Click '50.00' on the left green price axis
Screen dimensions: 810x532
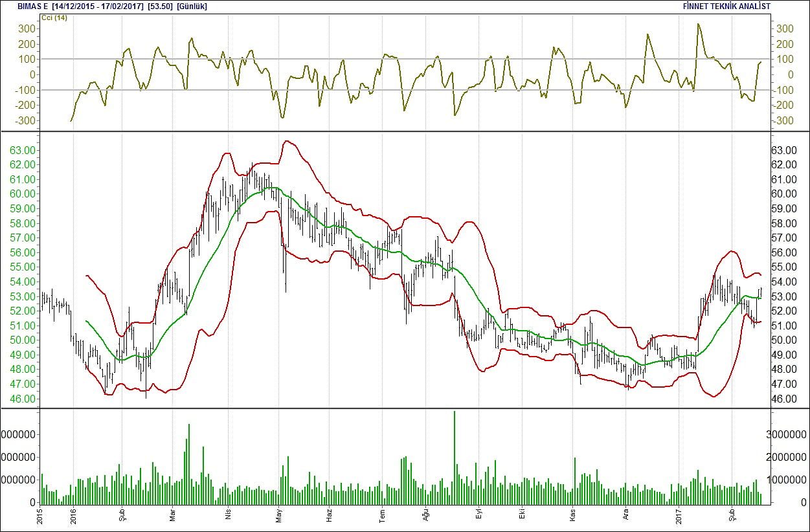23,340
